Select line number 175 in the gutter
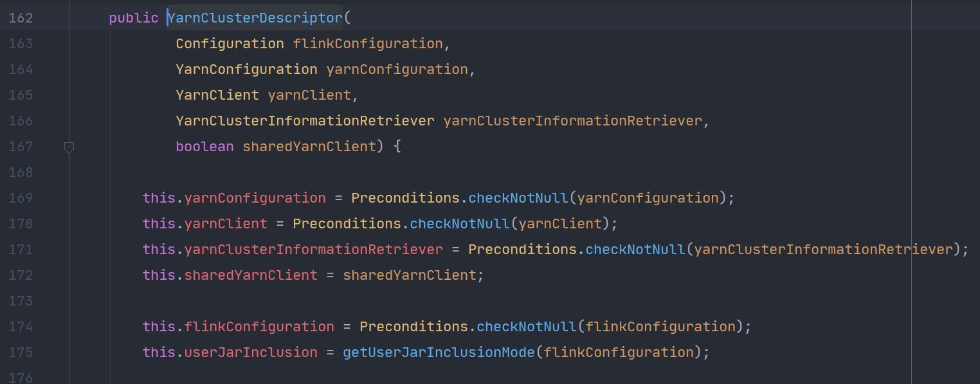Image resolution: width=980 pixels, height=384 pixels. point(21,352)
